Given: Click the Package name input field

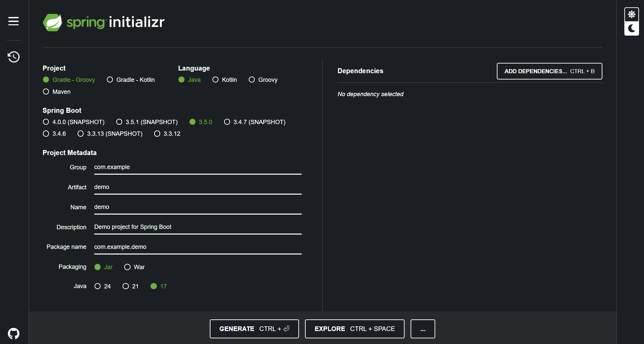Looking at the screenshot, I should tap(198, 247).
